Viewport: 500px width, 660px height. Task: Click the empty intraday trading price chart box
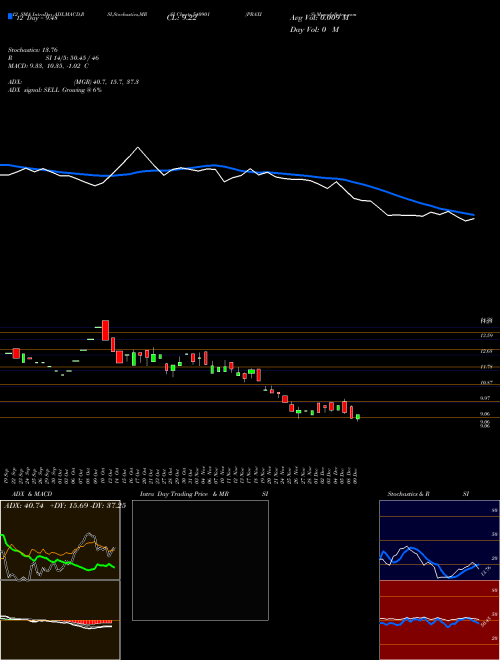(200, 560)
